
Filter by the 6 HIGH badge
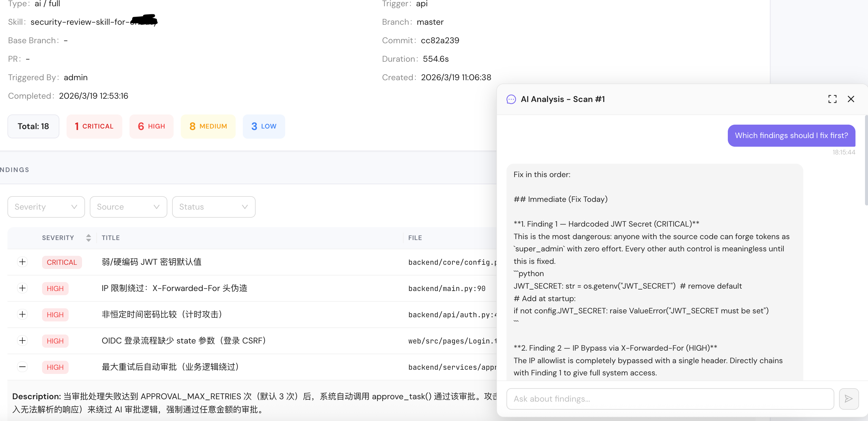[x=151, y=126]
